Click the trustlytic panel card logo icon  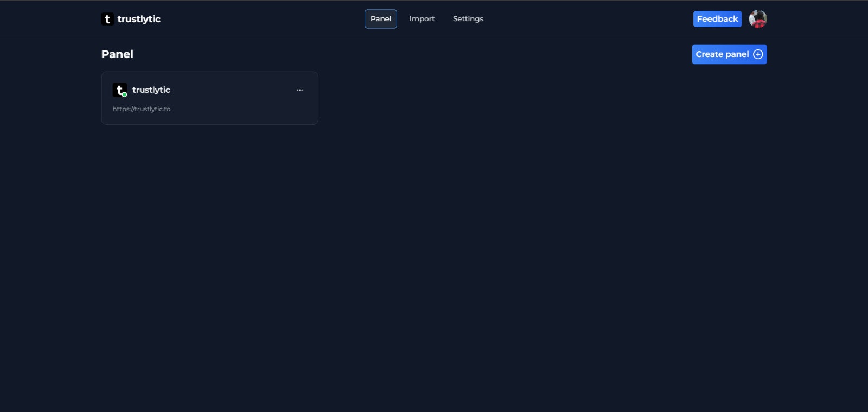coord(120,90)
